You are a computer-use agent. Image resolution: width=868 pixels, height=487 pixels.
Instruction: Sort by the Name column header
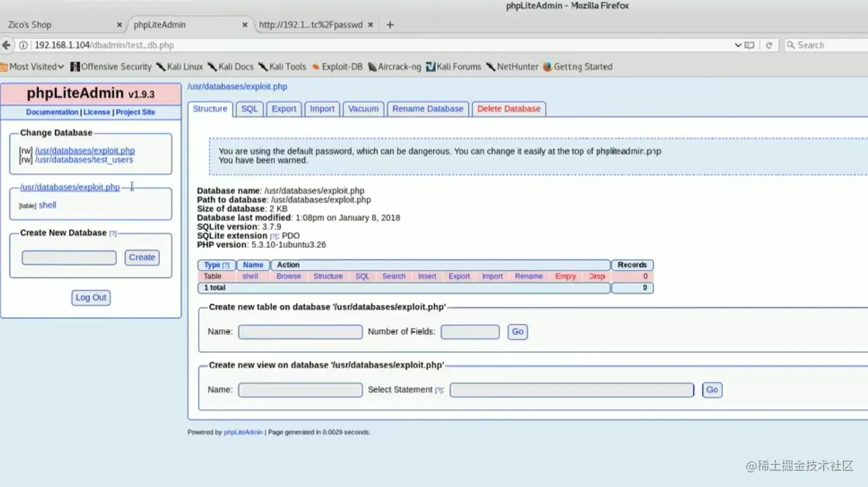pyautogui.click(x=253, y=265)
